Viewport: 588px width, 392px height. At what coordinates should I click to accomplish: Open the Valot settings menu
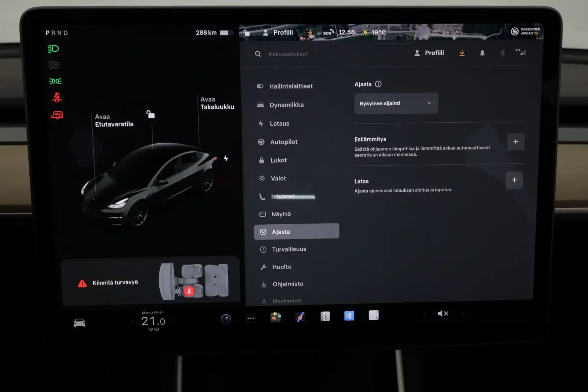click(x=273, y=178)
